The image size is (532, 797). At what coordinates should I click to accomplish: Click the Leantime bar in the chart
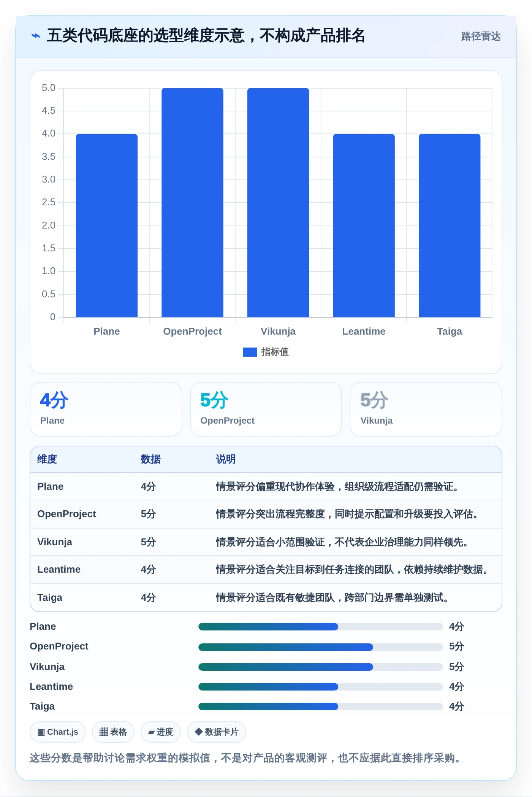[364, 225]
